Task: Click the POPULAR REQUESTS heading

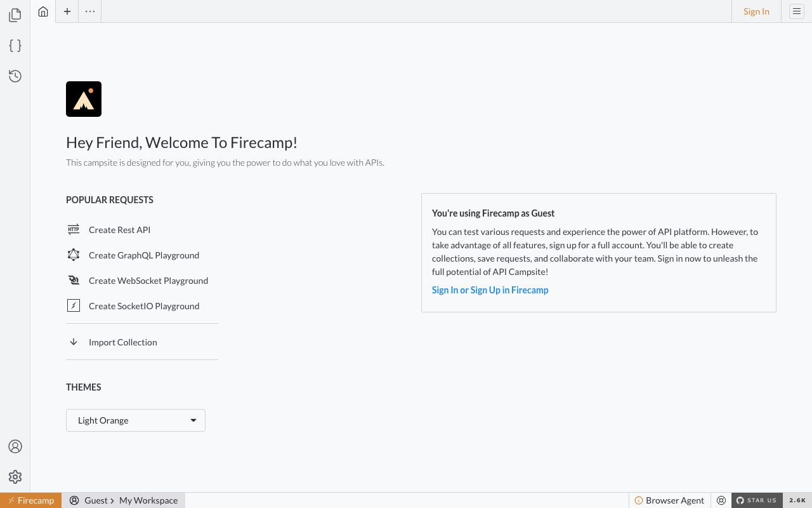Action: 110,200
